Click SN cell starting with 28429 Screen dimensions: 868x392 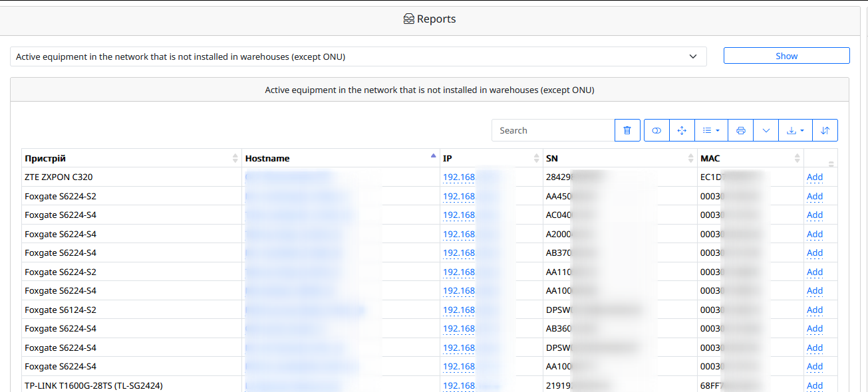[620, 177]
